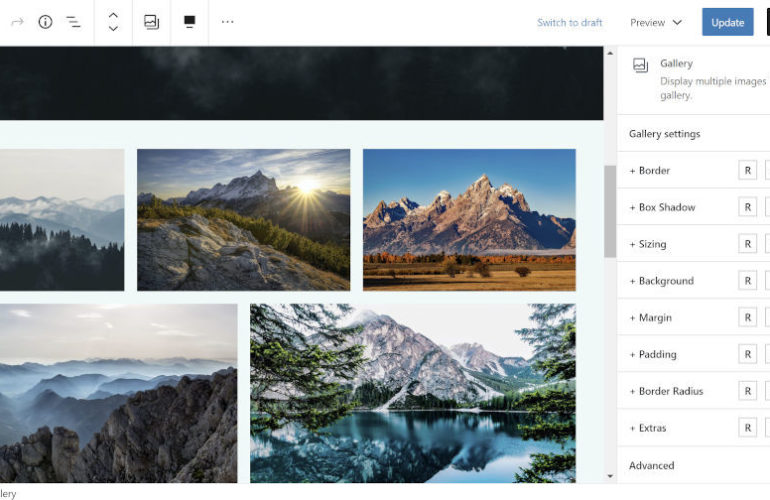
Task: Open the document info details icon
Action: point(45,22)
